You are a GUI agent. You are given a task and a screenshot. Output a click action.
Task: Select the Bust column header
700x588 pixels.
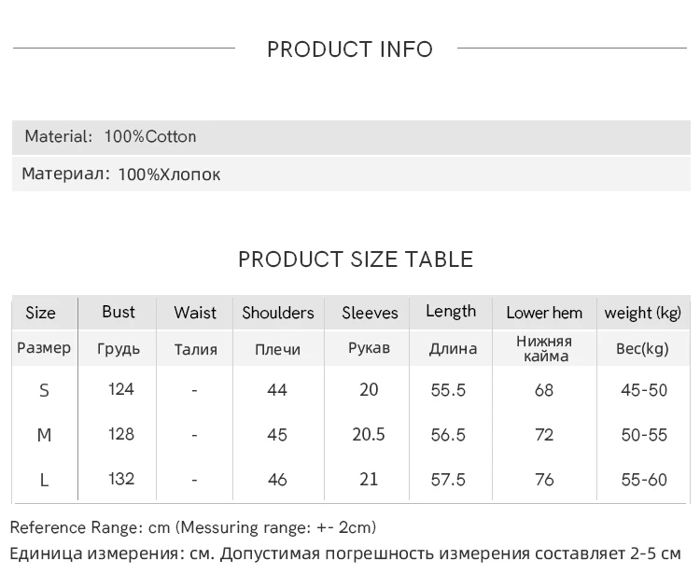point(119,312)
